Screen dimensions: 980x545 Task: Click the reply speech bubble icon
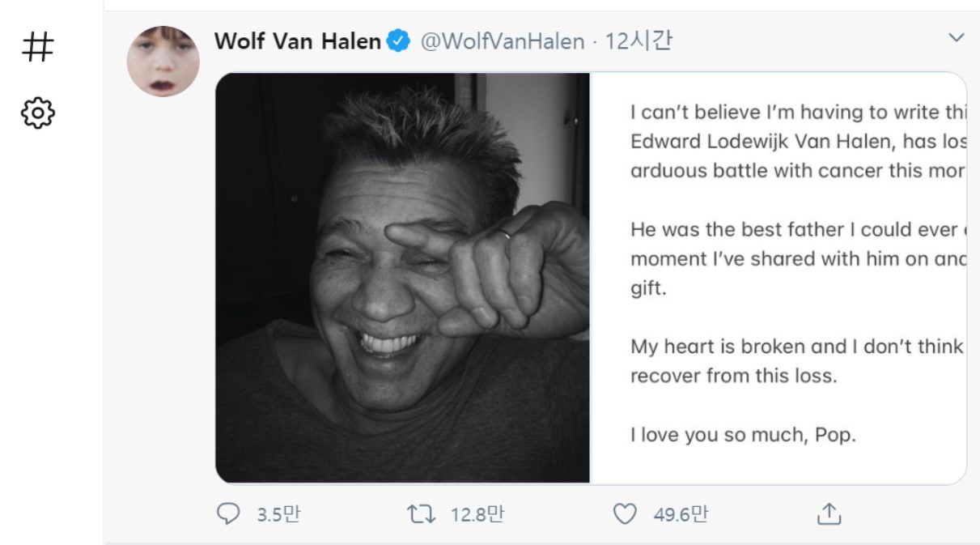pyautogui.click(x=229, y=513)
